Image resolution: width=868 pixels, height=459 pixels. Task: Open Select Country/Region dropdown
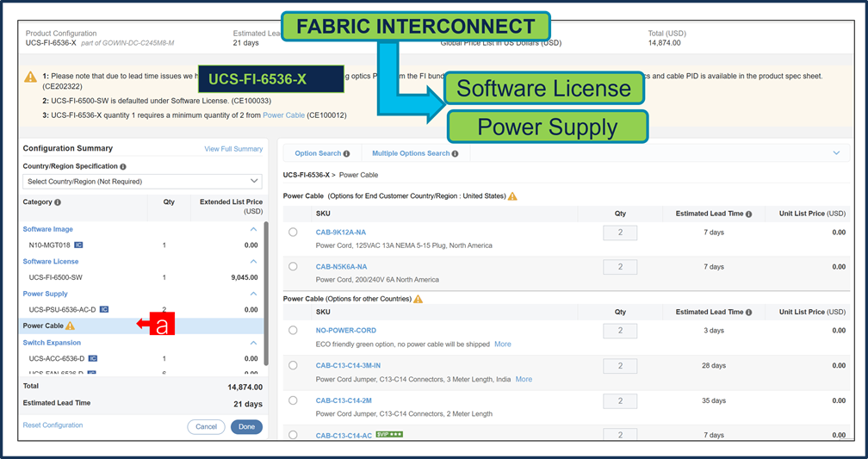click(x=142, y=182)
